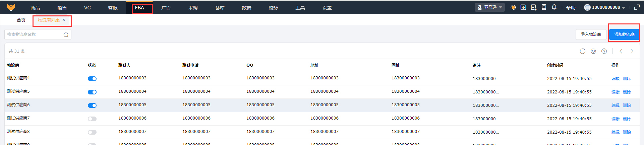
Task: Go to previous page arrow
Action: coord(621,51)
